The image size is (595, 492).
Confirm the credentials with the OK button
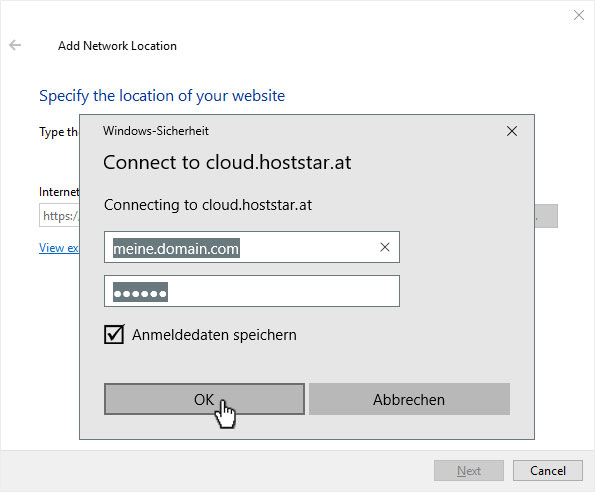click(x=204, y=399)
